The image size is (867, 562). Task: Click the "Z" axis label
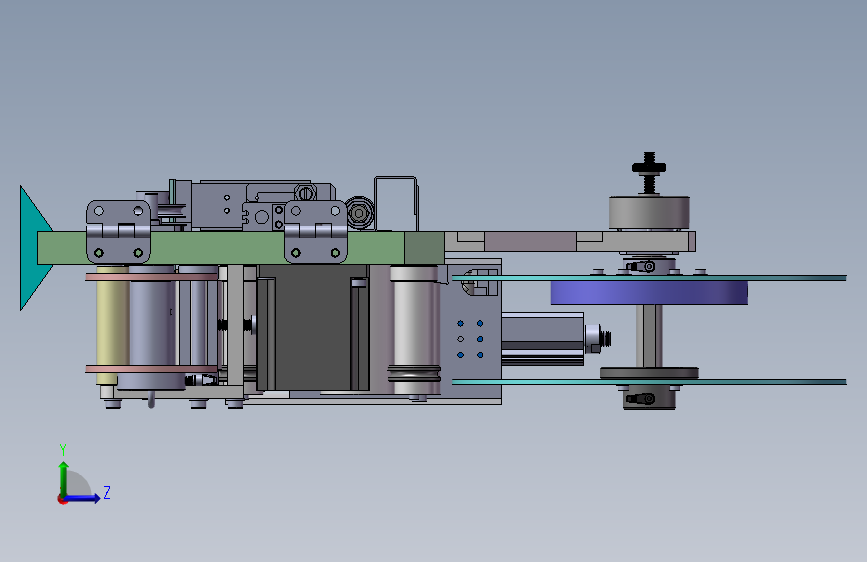click(107, 492)
